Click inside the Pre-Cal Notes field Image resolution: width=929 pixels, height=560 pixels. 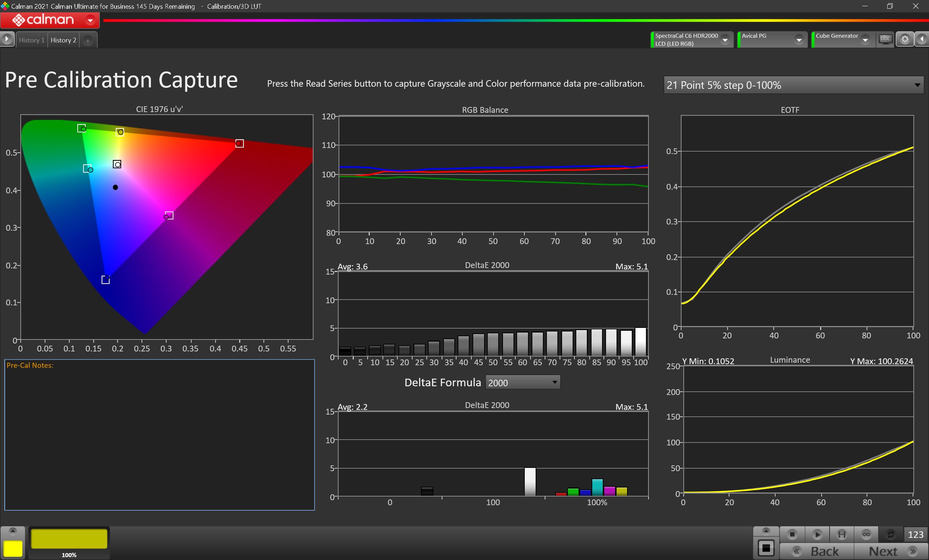159,435
